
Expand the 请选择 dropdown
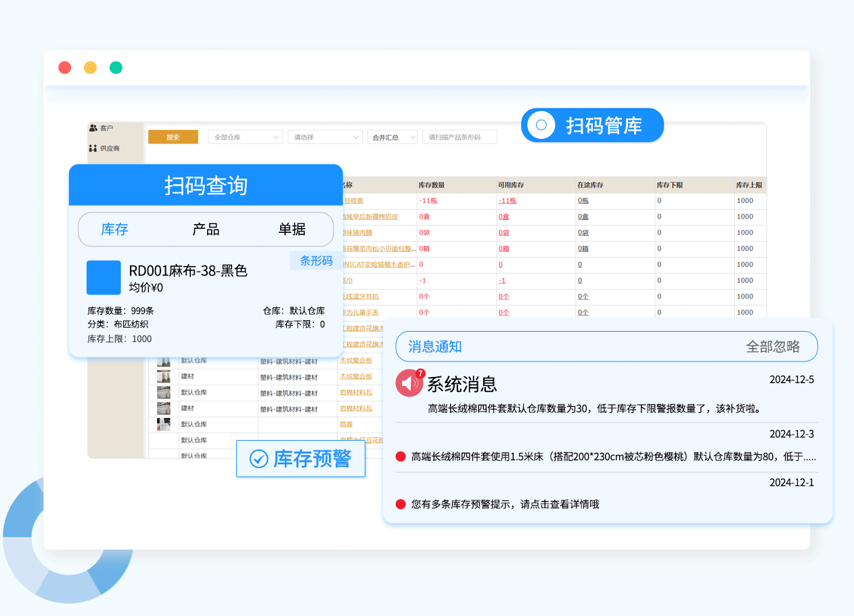pyautogui.click(x=324, y=137)
